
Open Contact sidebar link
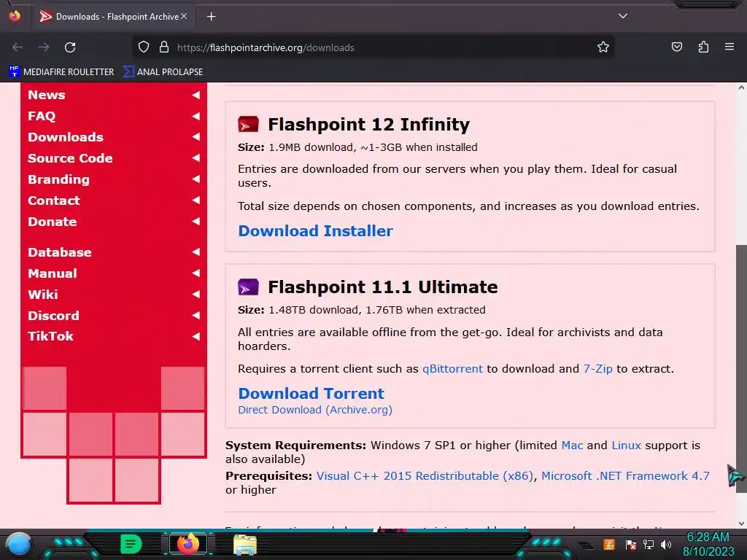(x=54, y=201)
